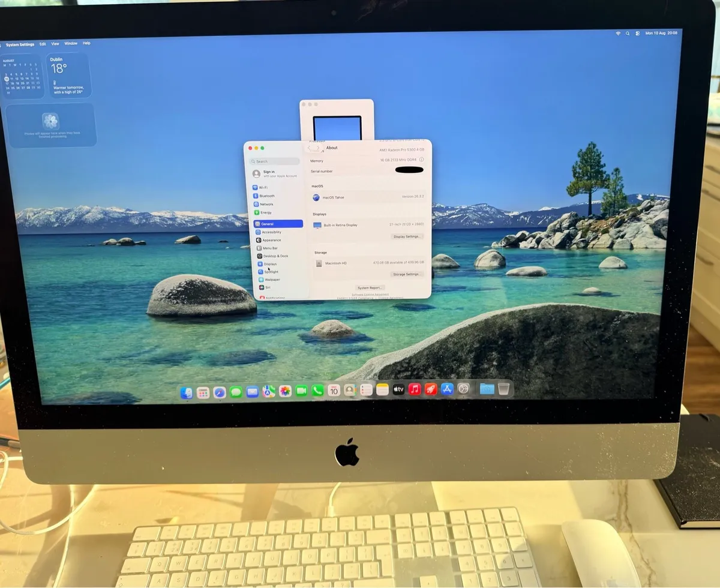
Task: Click the iMac image in the back window
Action: pyautogui.click(x=338, y=127)
